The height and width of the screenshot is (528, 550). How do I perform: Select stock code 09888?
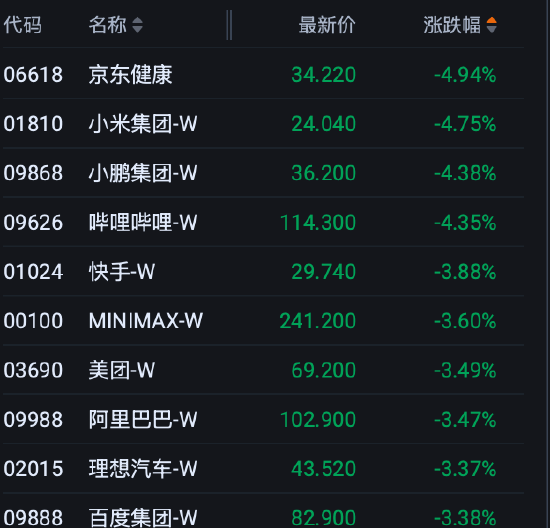[33, 518]
